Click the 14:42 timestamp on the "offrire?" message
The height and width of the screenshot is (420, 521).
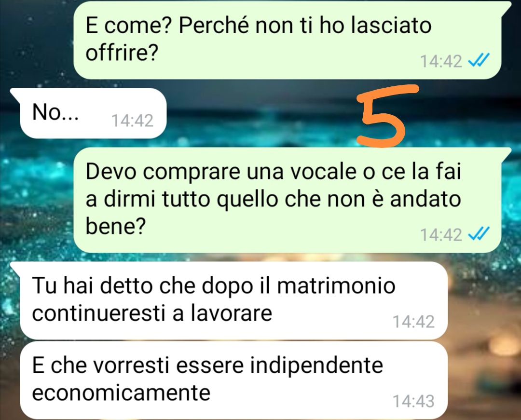pyautogui.click(x=441, y=61)
